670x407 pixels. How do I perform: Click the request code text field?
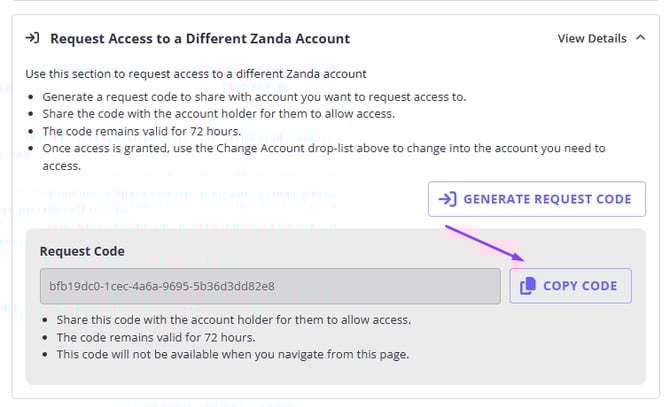(x=269, y=286)
